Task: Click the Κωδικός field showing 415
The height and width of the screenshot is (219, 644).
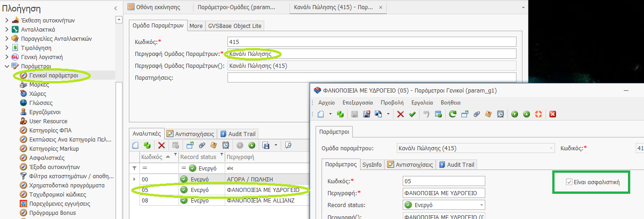Action: tap(372, 42)
